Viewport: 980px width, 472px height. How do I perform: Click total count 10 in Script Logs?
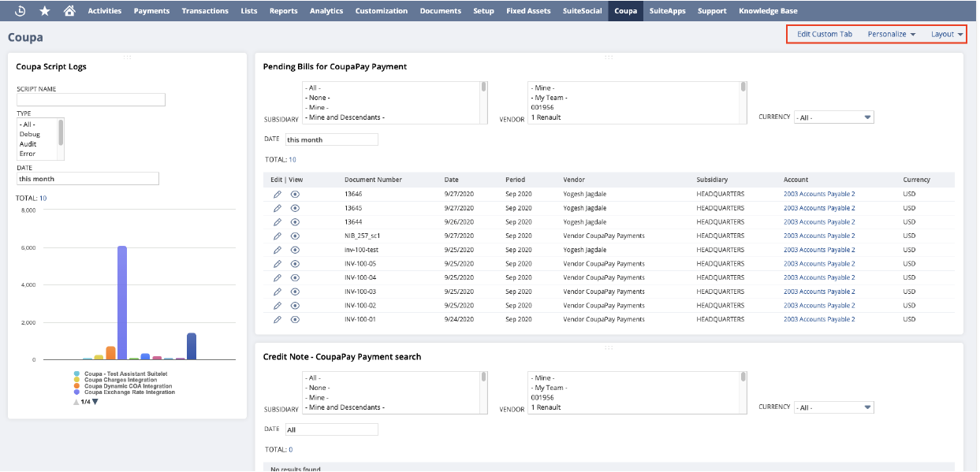click(x=43, y=199)
